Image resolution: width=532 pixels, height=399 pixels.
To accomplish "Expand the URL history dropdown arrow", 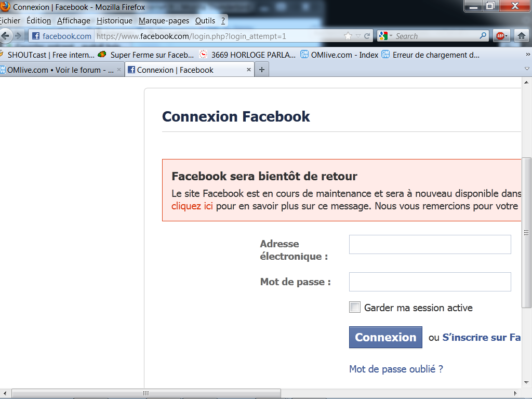I will tap(358, 36).
